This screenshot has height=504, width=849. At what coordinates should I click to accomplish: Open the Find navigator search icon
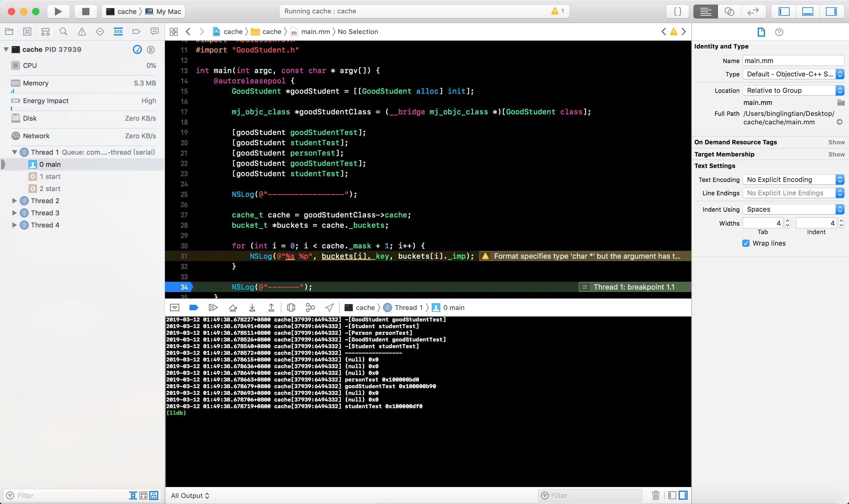click(x=63, y=32)
